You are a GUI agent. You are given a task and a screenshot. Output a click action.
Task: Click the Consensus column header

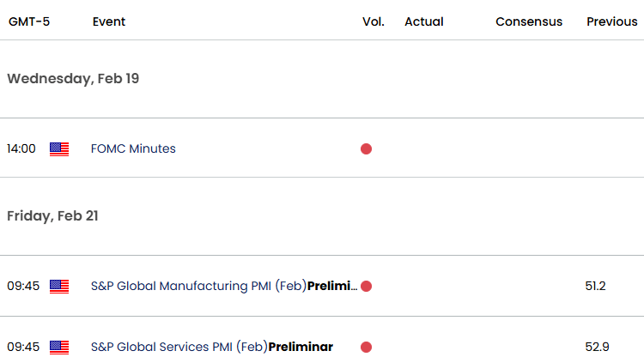pyautogui.click(x=529, y=21)
